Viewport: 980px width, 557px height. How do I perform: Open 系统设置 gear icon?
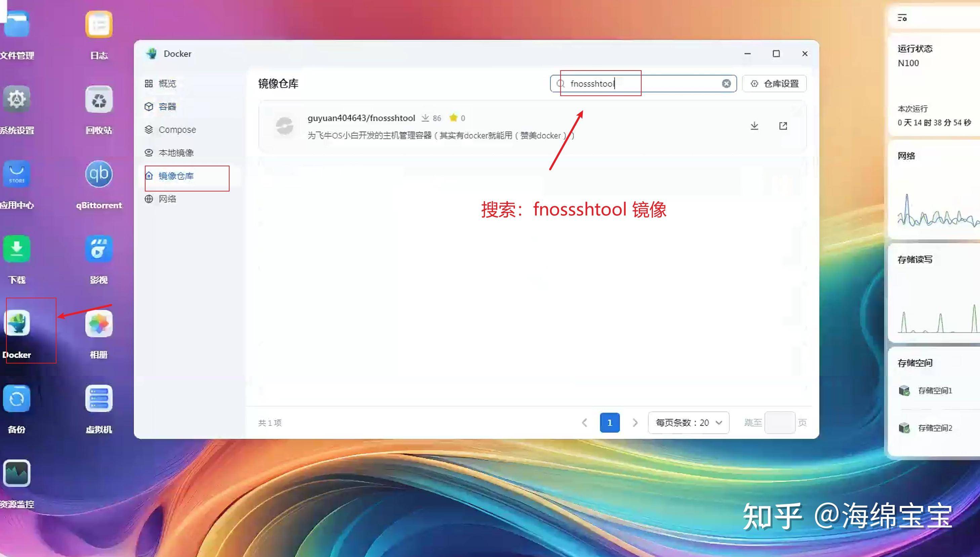[16, 99]
